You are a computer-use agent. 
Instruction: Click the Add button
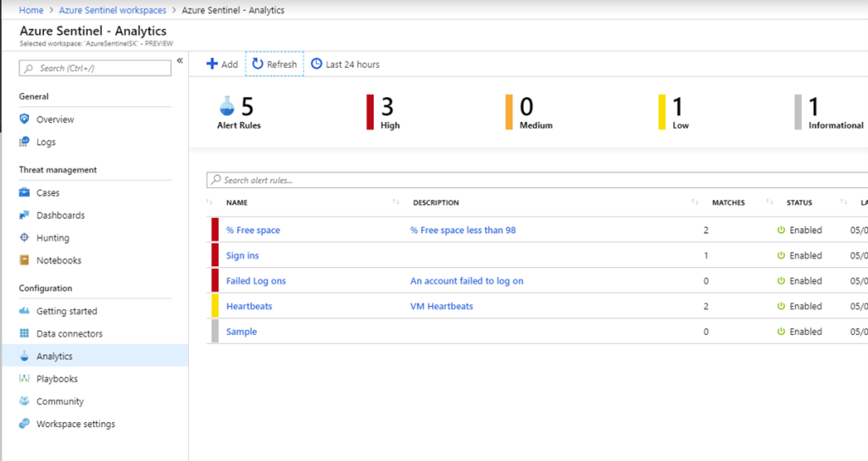222,64
